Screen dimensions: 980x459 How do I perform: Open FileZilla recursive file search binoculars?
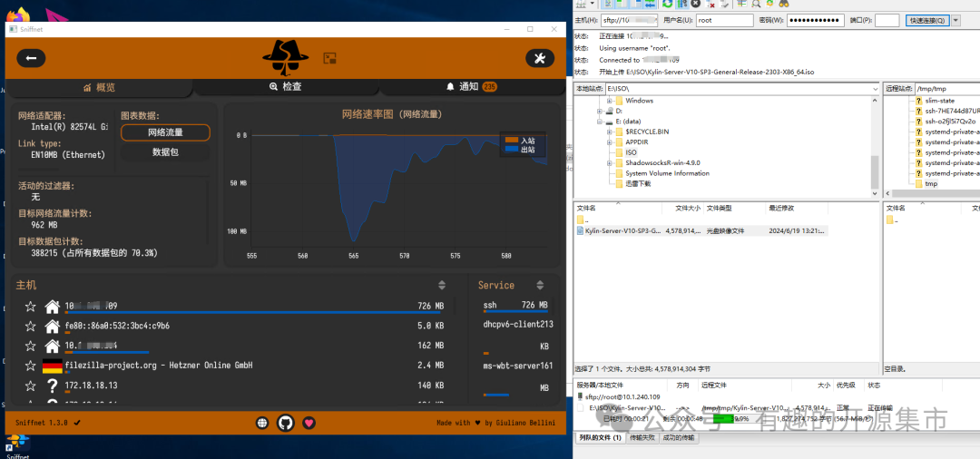click(x=784, y=4)
